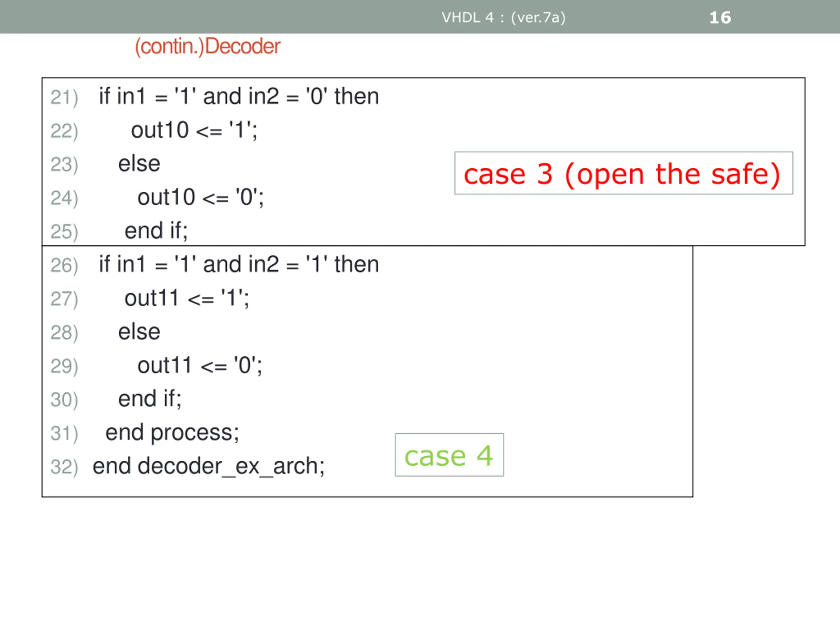The height and width of the screenshot is (630, 840).
Task: Click line 21 'if in1 = '1' and in2 = '0' then'
Action: (239, 96)
